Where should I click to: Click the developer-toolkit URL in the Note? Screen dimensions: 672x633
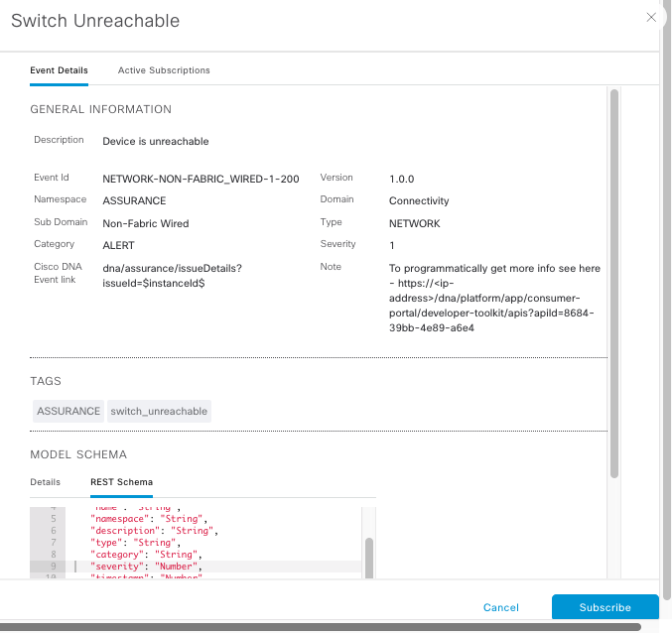point(494,298)
